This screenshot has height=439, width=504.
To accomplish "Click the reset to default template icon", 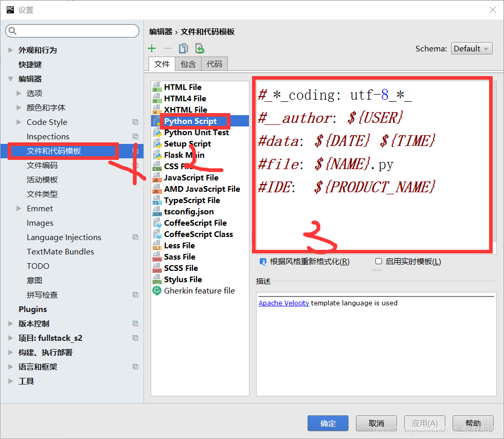I will tap(200, 48).
